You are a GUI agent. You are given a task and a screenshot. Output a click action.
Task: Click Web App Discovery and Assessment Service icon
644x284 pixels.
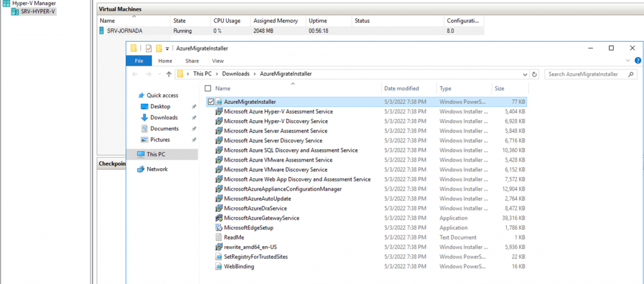[219, 179]
